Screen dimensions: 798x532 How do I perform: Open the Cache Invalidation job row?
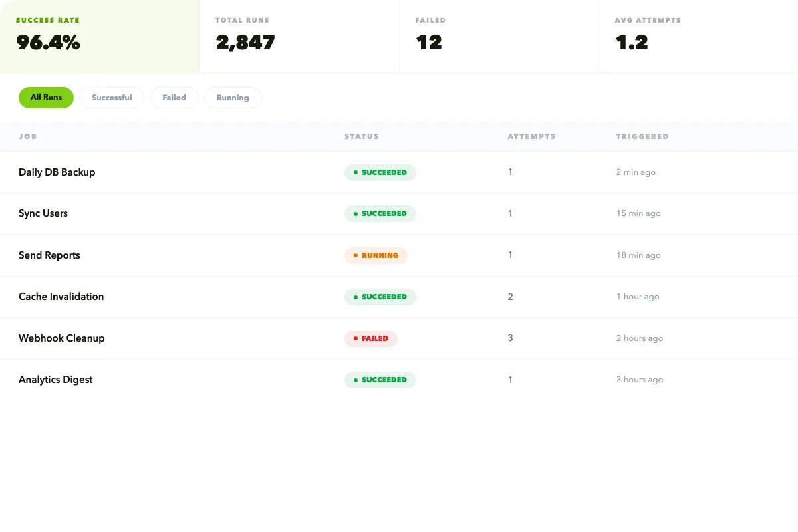61,297
